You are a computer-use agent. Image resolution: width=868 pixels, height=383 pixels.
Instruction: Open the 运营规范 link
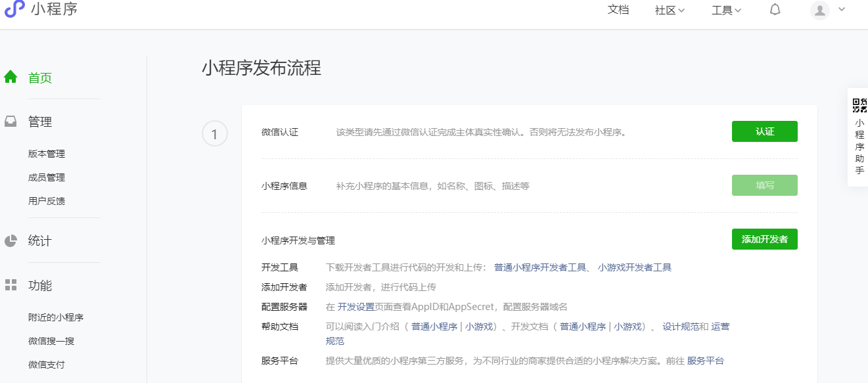tap(720, 327)
